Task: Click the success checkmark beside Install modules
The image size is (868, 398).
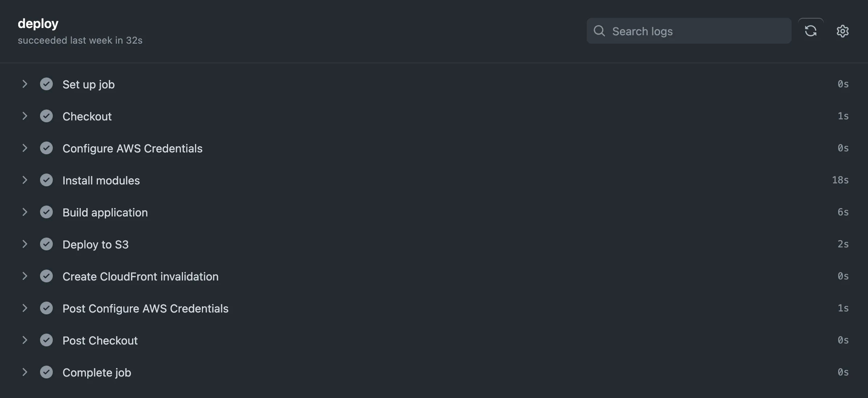Action: [x=46, y=180]
